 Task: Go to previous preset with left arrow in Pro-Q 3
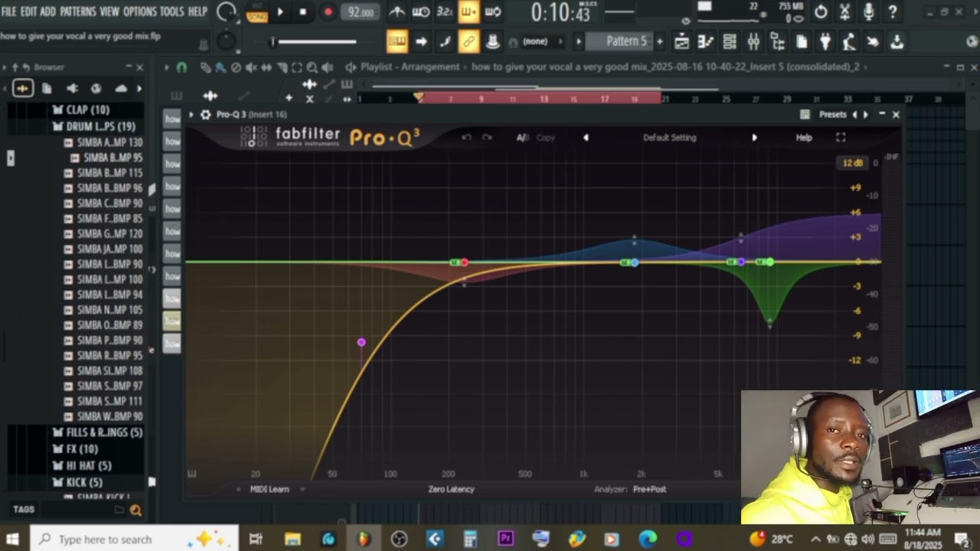586,138
